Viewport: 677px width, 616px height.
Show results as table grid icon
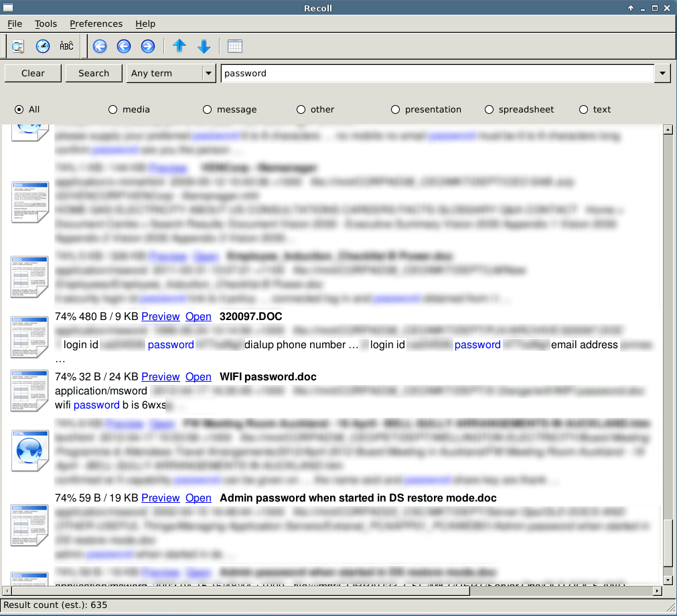pos(235,46)
